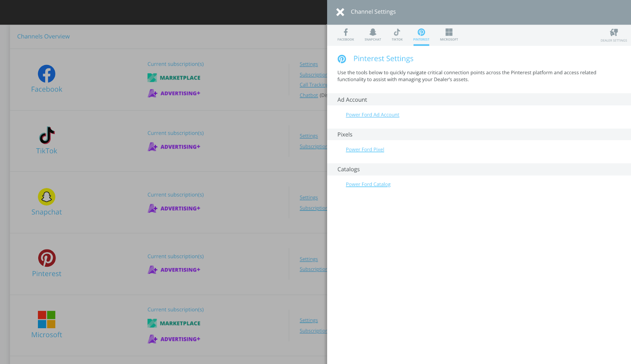This screenshot has height=364, width=631.
Task: Close the Channel Settings panel
Action: (340, 12)
